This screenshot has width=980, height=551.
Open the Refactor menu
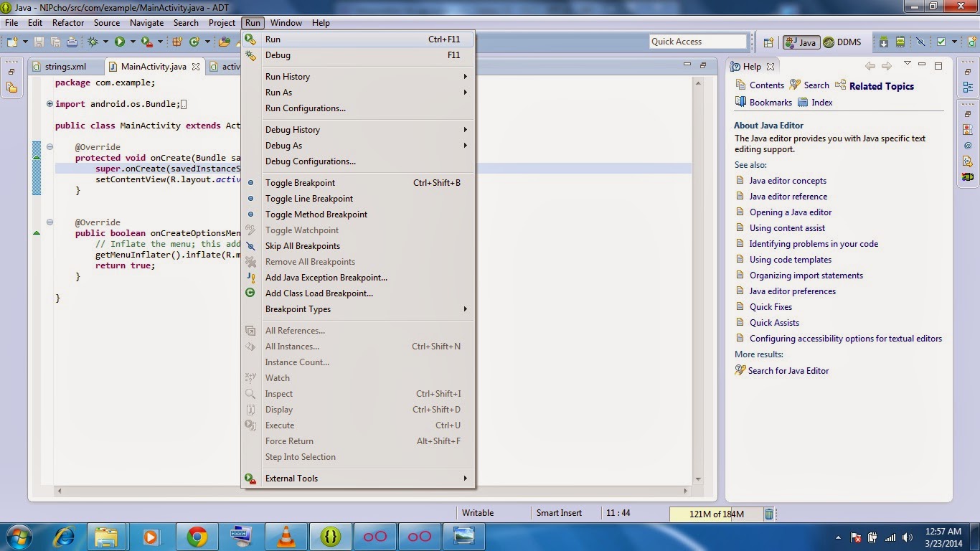click(x=68, y=23)
